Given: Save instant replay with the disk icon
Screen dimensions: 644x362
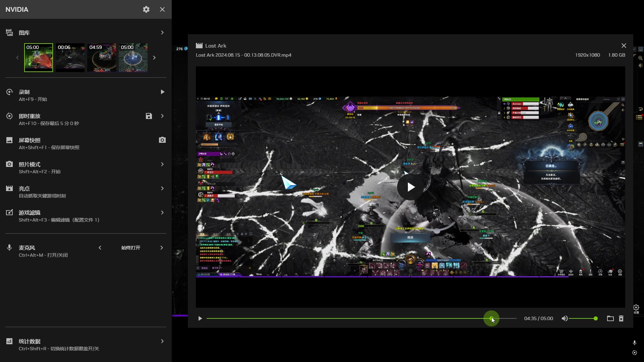Looking at the screenshot, I should click(149, 116).
